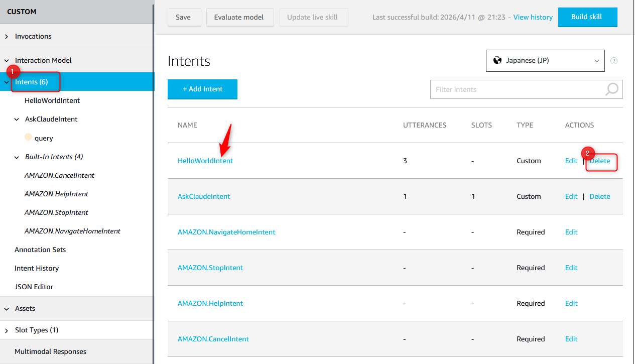The width and height of the screenshot is (635, 364).
Task: Select the query slot circle icon
Action: [x=29, y=138]
